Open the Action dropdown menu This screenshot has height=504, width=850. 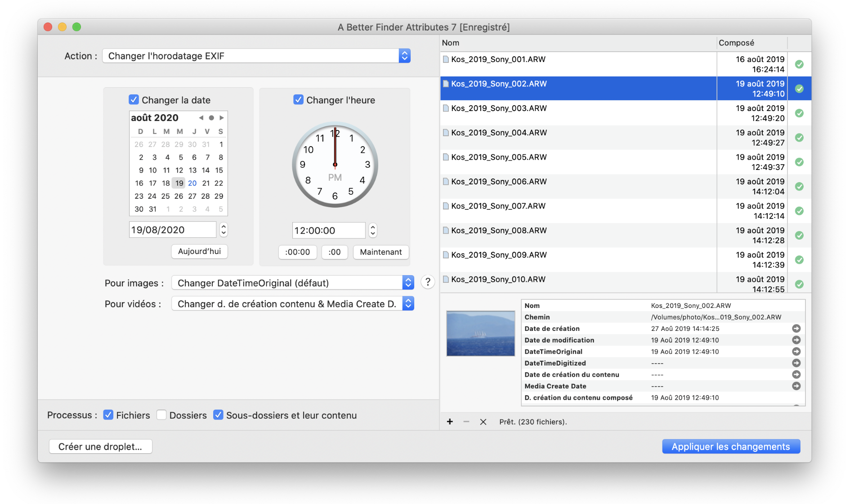coord(256,56)
